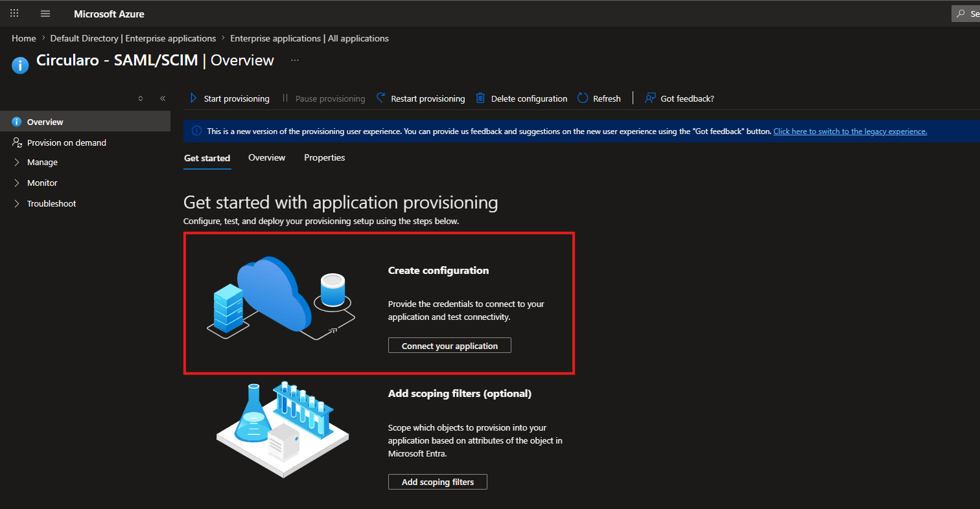The height and width of the screenshot is (509, 980).
Task: Open Enterprise applications | All applications breadcrumb
Action: coord(310,39)
